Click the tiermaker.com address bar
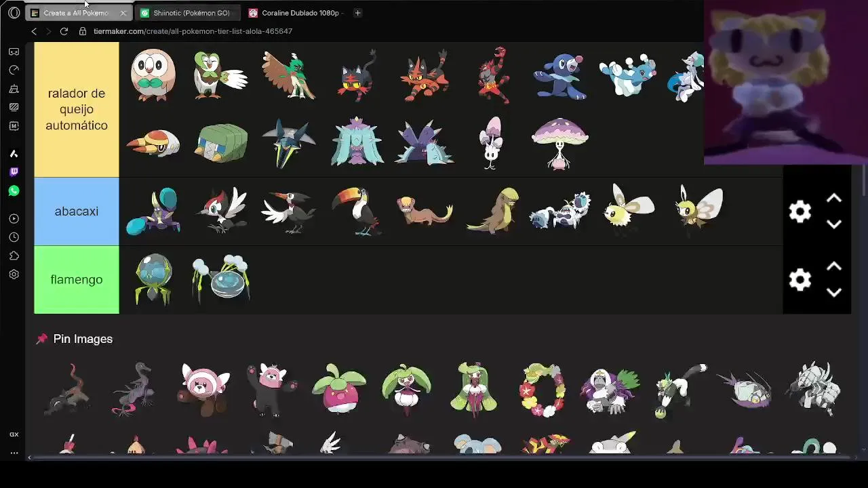Screen dimensions: 868x488 [x=193, y=31]
